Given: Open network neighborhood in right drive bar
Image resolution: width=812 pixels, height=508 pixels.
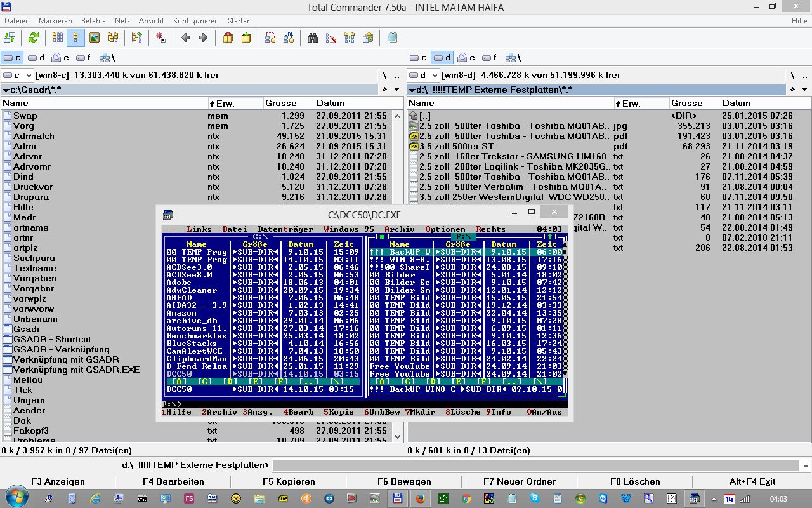Looking at the screenshot, I should pos(514,58).
